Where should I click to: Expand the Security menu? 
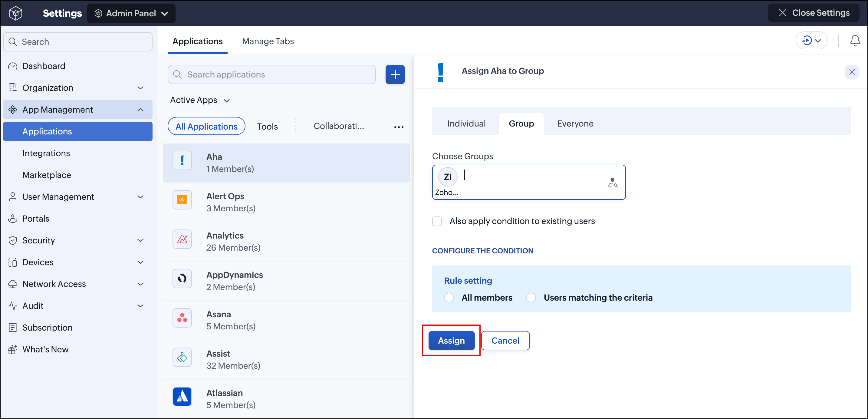pyautogui.click(x=140, y=241)
